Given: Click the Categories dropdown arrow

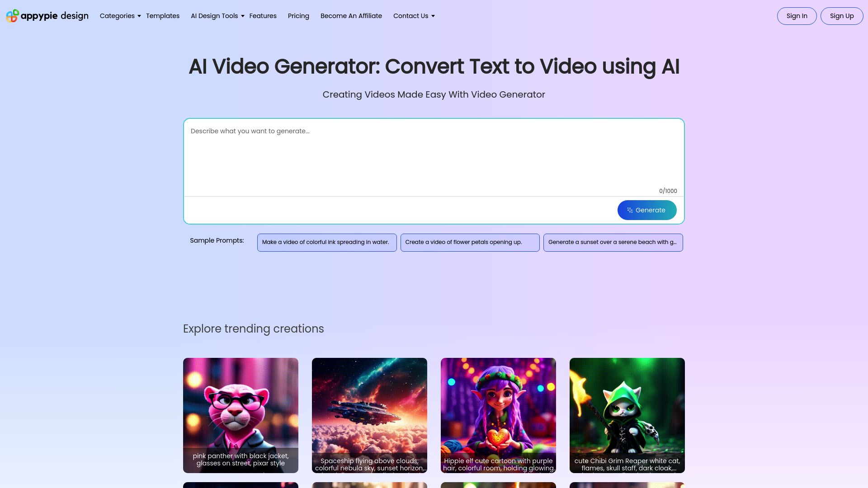Looking at the screenshot, I should 139,16.
